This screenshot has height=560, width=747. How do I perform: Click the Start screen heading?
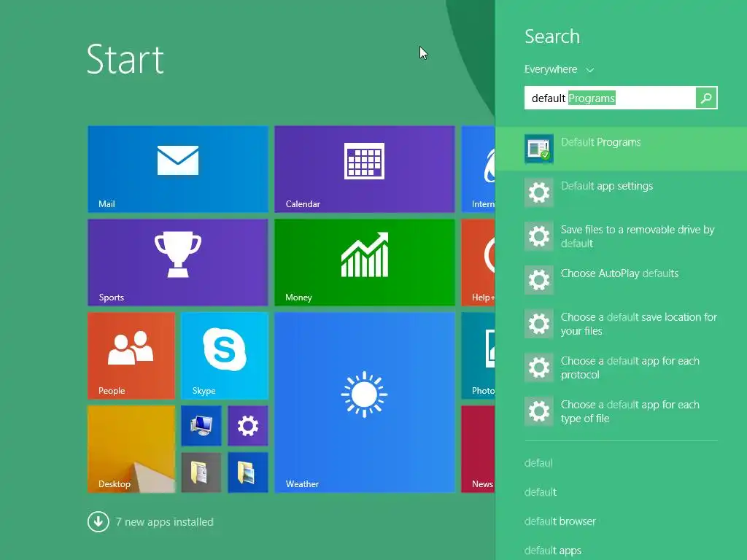[x=125, y=60]
